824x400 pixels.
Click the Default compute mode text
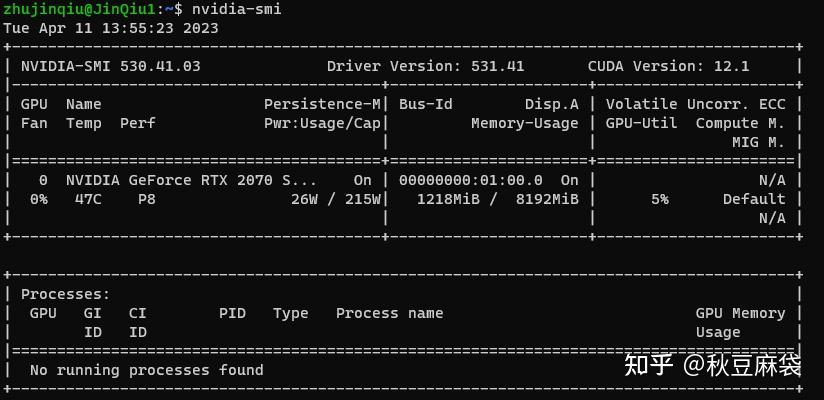(x=754, y=199)
